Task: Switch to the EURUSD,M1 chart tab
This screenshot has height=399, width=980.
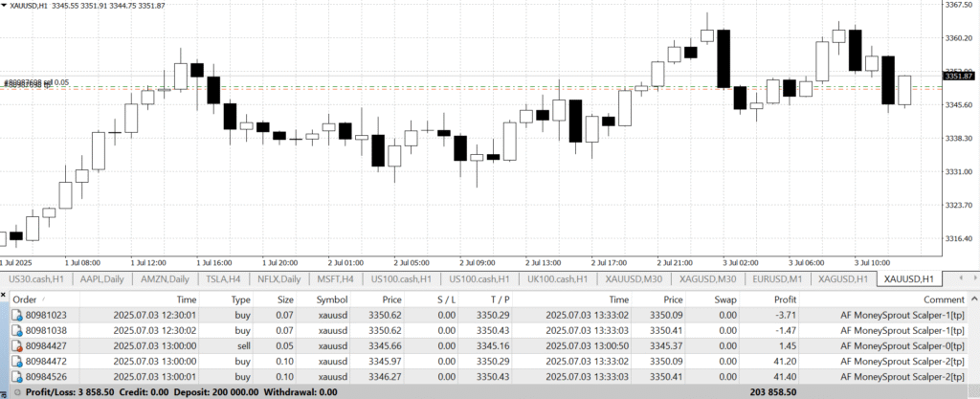Action: [x=777, y=278]
